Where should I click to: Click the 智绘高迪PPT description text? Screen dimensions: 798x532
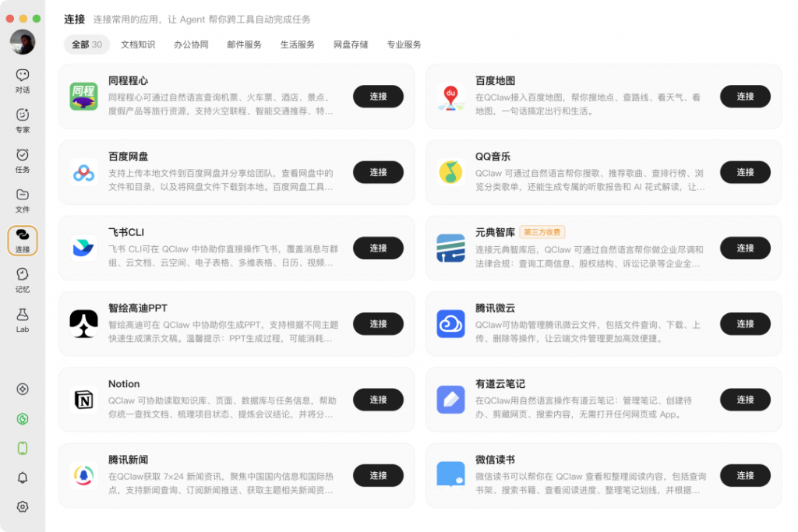223,332
